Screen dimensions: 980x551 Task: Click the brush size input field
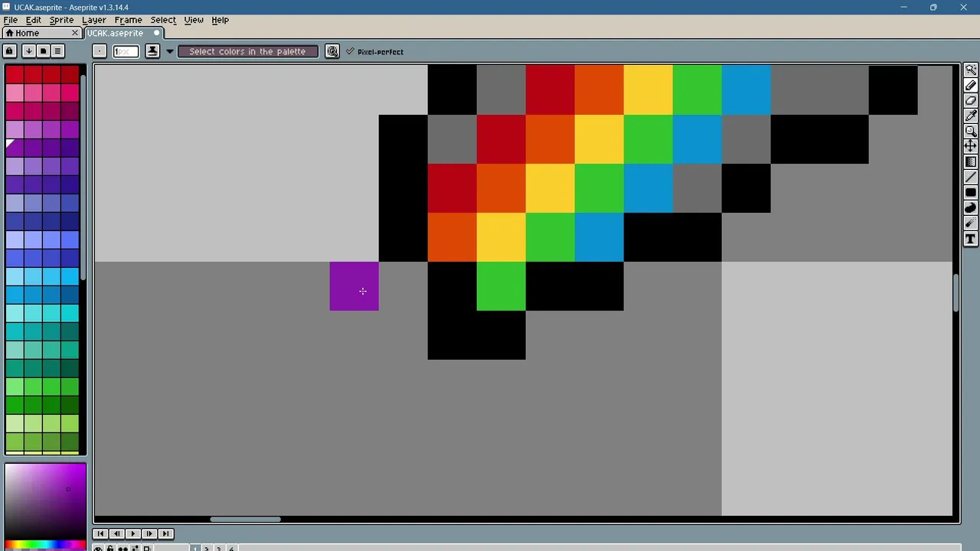coord(126,51)
